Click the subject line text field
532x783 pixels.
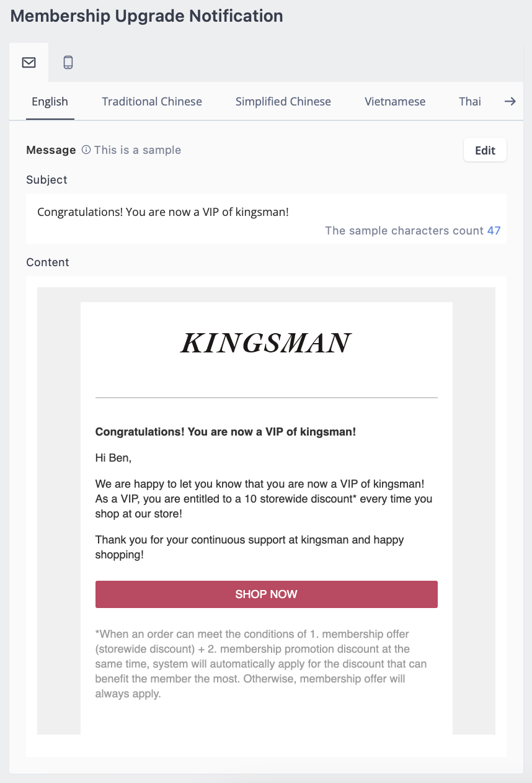point(266,218)
